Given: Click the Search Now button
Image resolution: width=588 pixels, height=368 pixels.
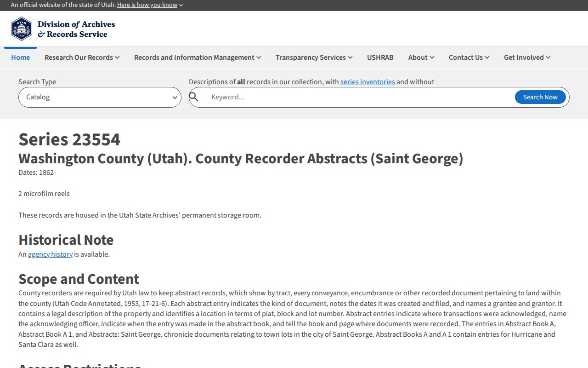Looking at the screenshot, I should pos(540,97).
